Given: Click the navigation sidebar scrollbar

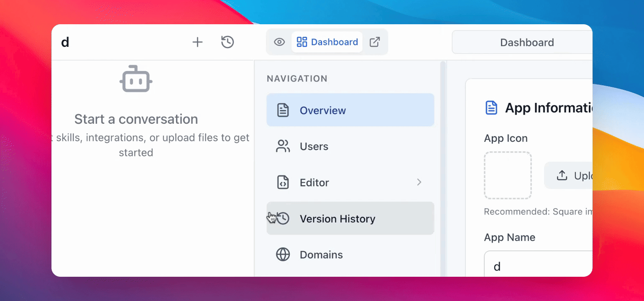Looking at the screenshot, I should pyautogui.click(x=442, y=167).
